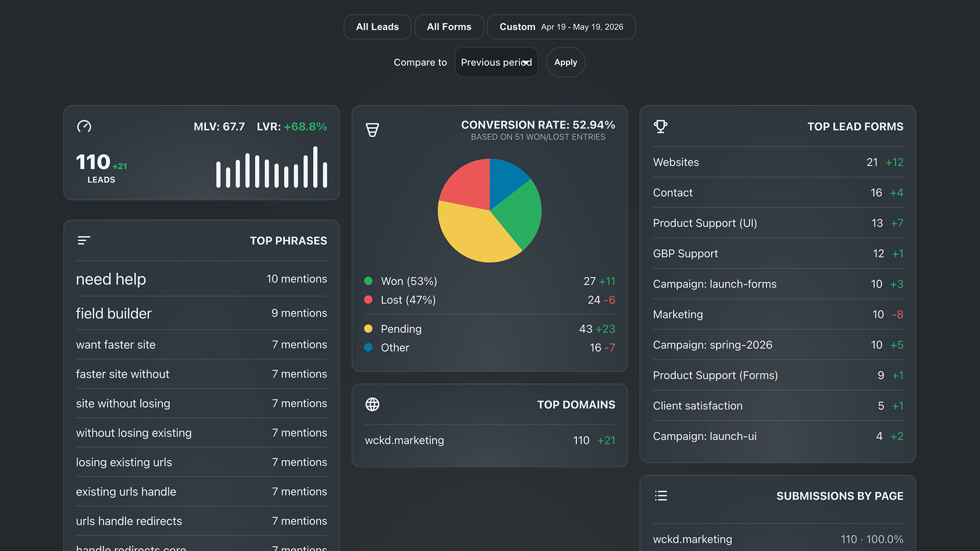The width and height of the screenshot is (980, 551).
Task: Click the leads bar chart sparkline
Action: pos(272,167)
